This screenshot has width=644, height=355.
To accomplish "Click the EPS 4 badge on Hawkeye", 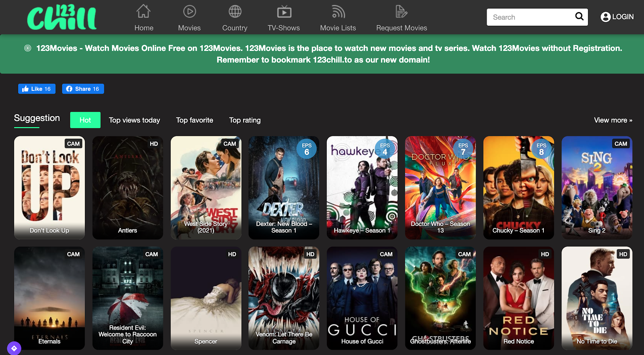I will (385, 149).
